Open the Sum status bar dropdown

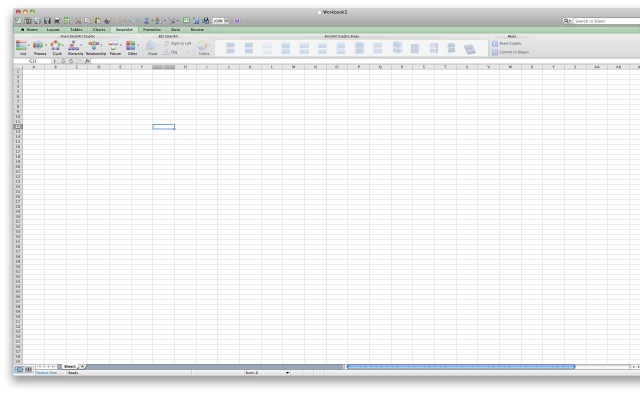click(287, 373)
